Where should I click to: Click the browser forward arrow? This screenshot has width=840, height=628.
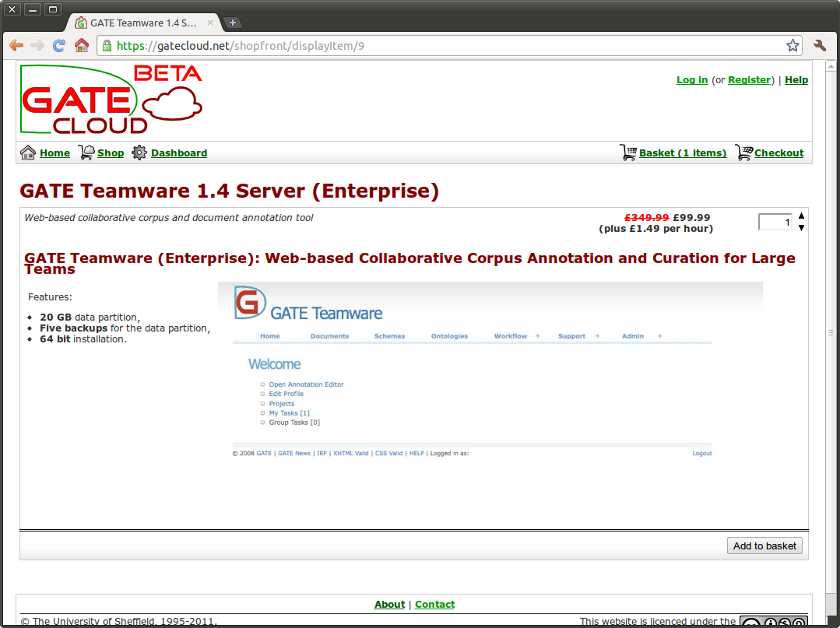click(37, 45)
